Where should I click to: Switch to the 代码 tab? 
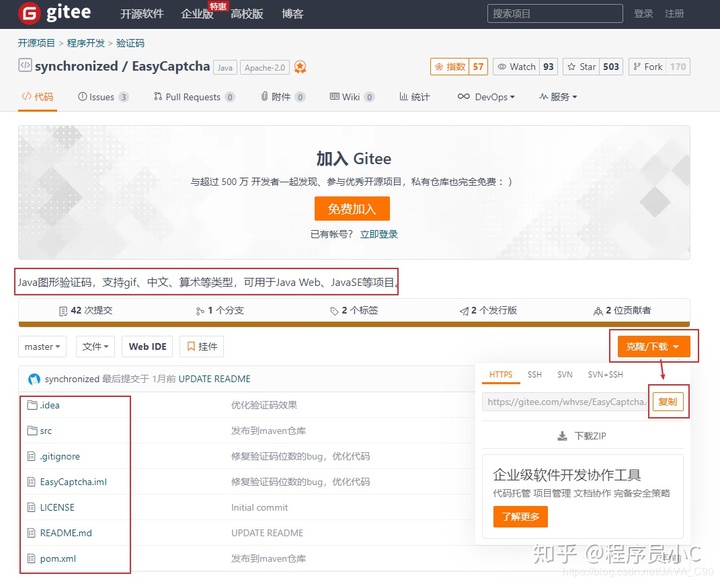37,97
